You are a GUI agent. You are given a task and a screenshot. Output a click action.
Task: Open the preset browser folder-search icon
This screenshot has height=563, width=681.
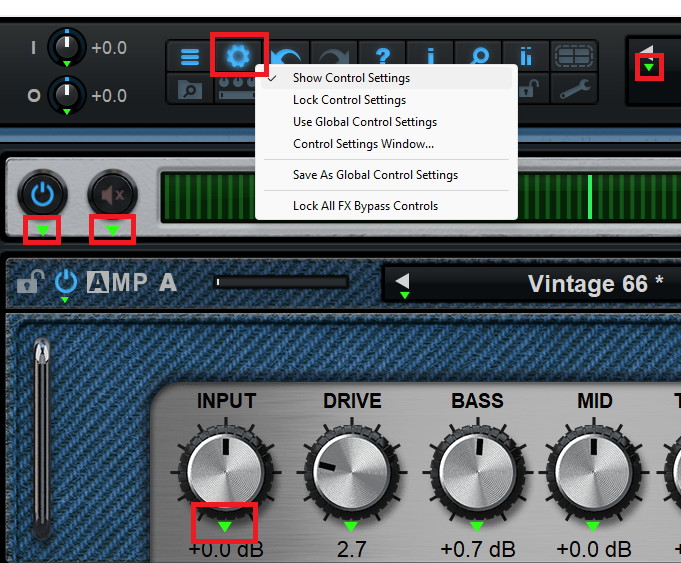190,90
